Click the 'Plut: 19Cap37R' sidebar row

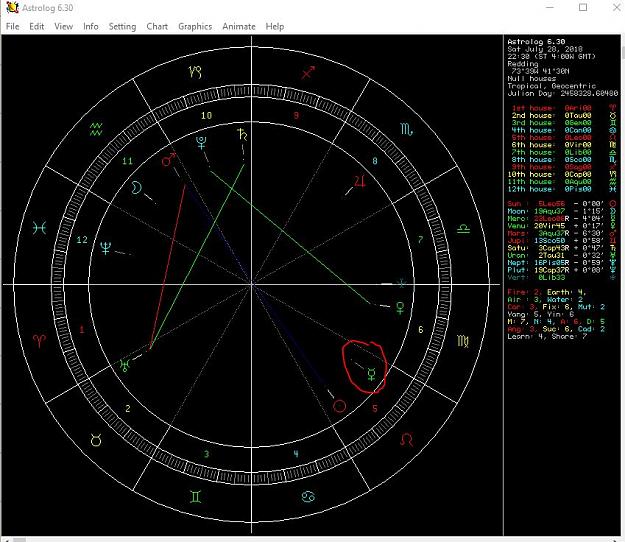[562, 270]
